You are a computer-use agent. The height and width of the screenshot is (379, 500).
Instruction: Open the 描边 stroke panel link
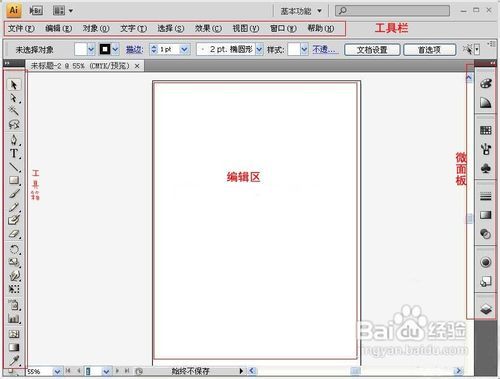tap(135, 50)
